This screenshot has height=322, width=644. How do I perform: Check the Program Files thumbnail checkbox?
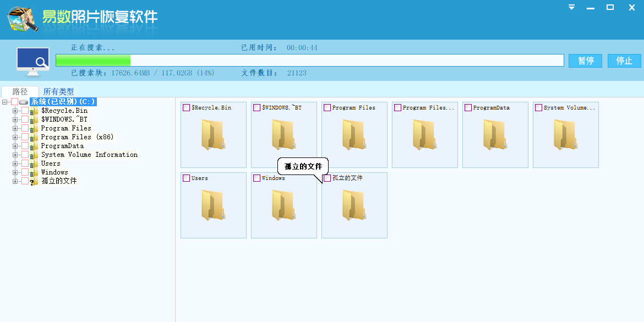point(328,108)
